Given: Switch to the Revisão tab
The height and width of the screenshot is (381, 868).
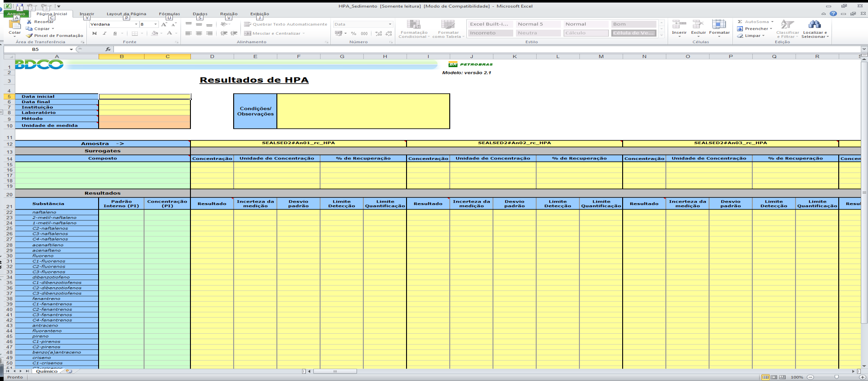Looking at the screenshot, I should (229, 14).
